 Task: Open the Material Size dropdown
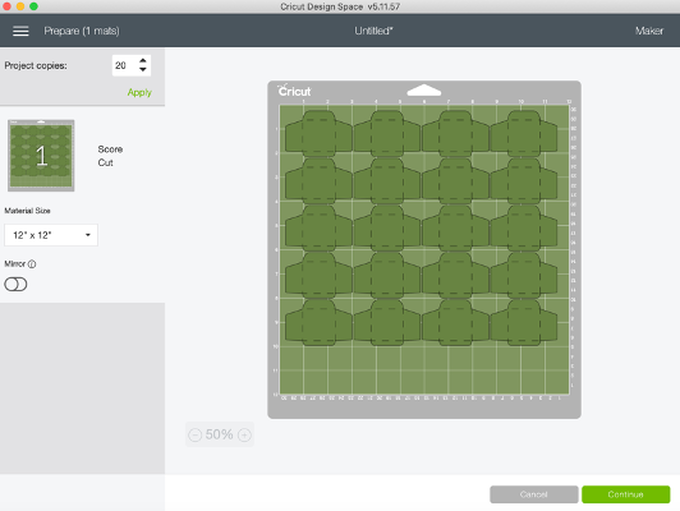tap(51, 235)
